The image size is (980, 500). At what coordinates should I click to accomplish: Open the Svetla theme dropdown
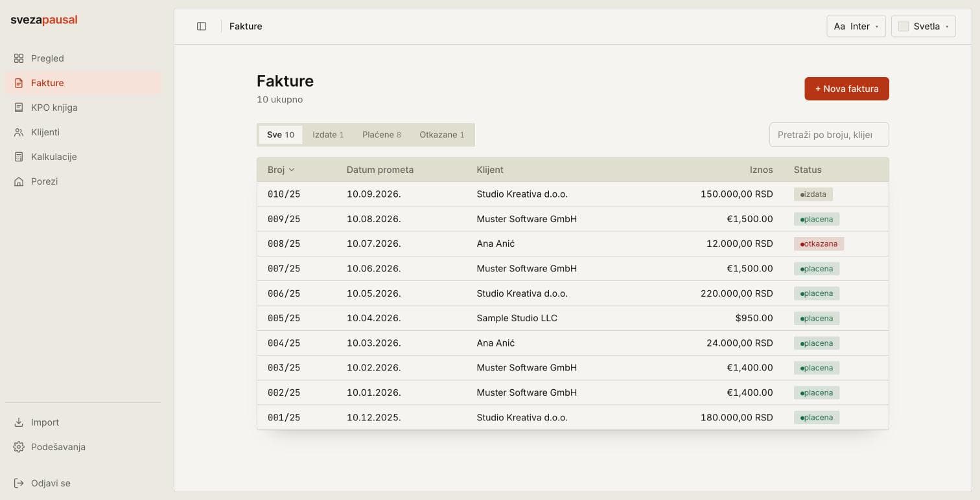(x=923, y=27)
